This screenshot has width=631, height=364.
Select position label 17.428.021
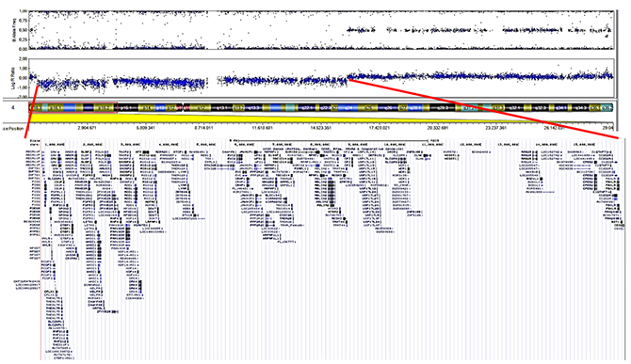point(380,128)
